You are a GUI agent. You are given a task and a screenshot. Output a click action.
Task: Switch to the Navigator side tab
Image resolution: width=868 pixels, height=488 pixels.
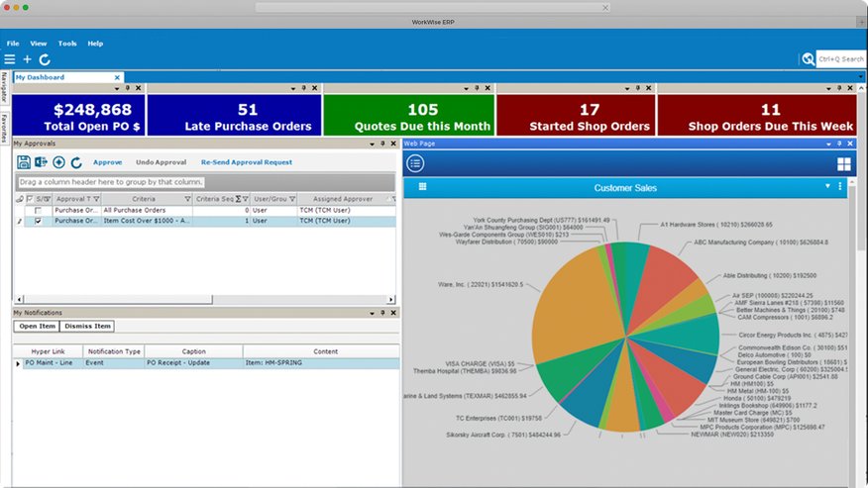pos(5,87)
